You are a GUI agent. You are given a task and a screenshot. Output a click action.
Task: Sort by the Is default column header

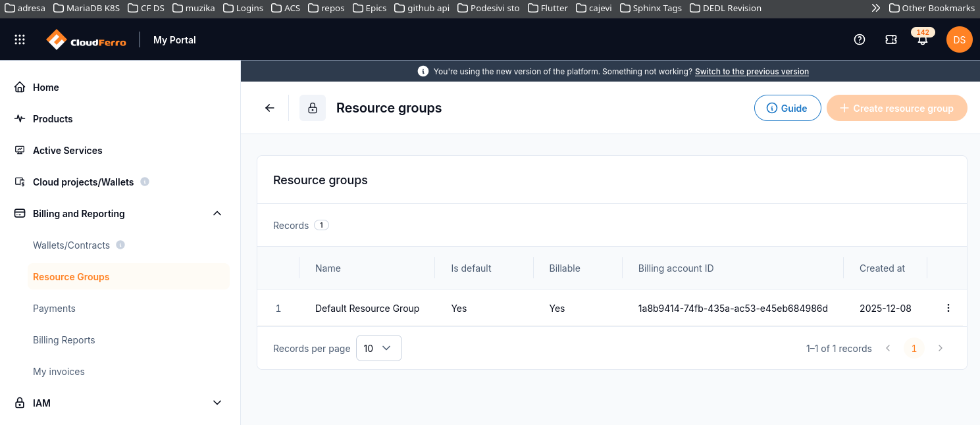click(471, 268)
